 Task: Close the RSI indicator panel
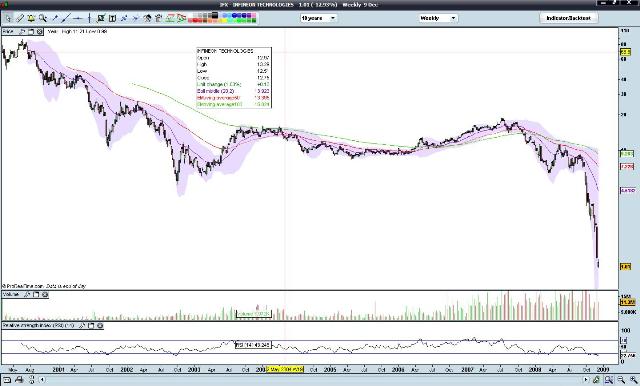point(100,326)
